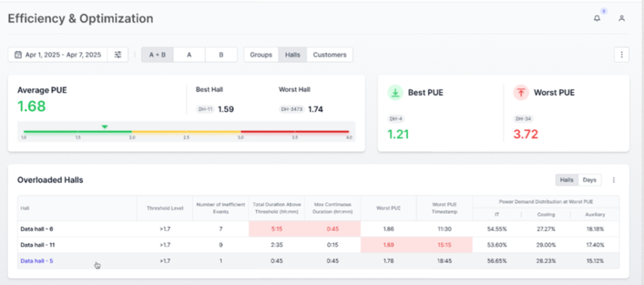The height and width of the screenshot is (285, 644).
Task: Click the Best PUE download arrow icon
Action: 395,93
